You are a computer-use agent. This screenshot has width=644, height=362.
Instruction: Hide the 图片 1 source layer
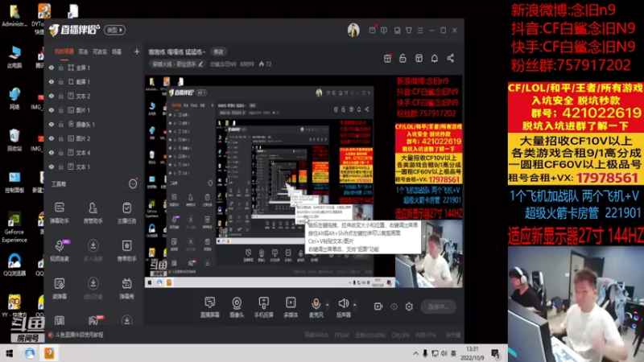coord(52,110)
